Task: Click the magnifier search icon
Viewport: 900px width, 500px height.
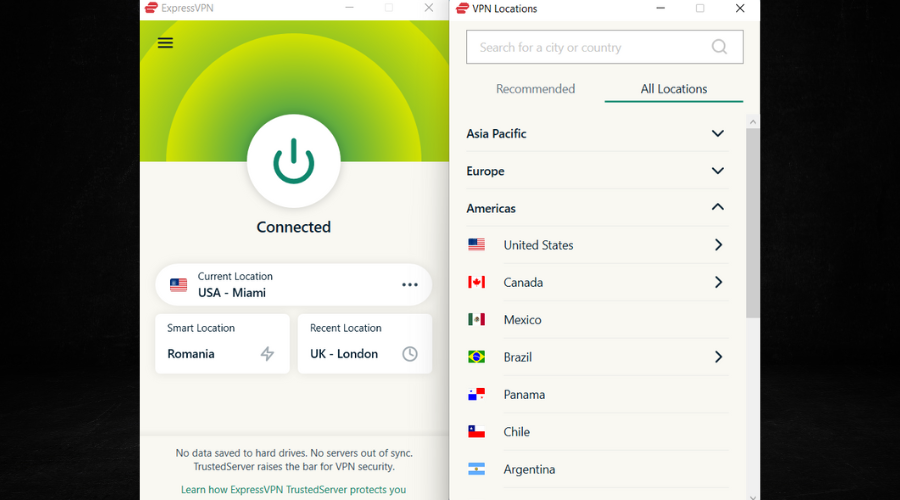Action: click(x=719, y=47)
